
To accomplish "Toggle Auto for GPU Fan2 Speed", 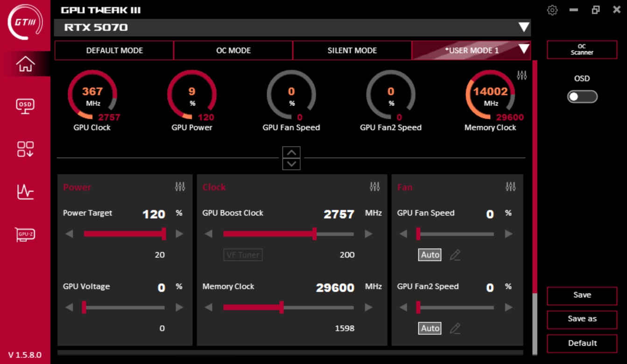I will tap(430, 329).
